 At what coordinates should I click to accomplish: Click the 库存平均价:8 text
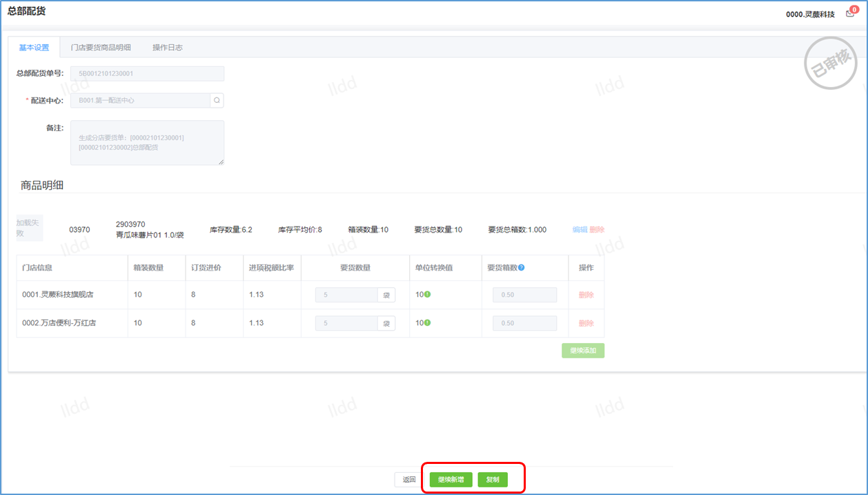[300, 230]
